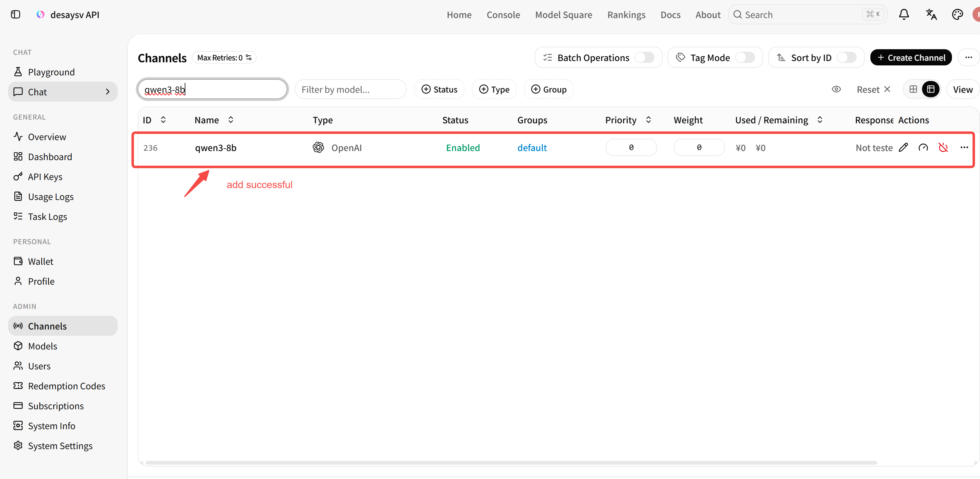Open System Info page
The image size is (980, 479).
click(x=63, y=426)
